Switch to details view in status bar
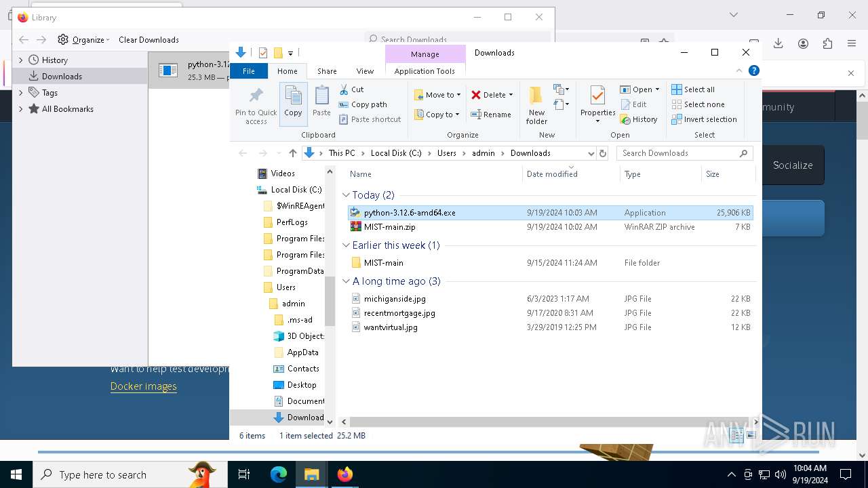The width and height of the screenshot is (868, 488). point(737,436)
